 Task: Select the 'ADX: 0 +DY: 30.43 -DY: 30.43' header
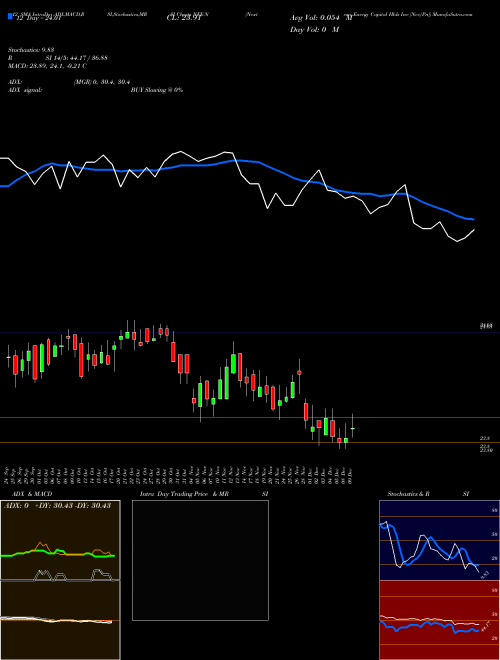click(x=58, y=505)
